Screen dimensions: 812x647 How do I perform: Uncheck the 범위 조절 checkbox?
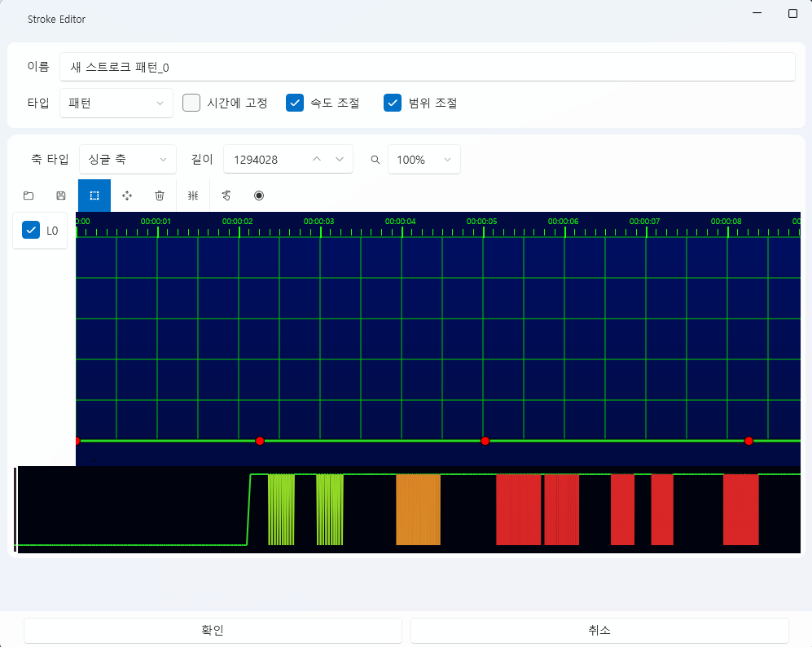[393, 103]
